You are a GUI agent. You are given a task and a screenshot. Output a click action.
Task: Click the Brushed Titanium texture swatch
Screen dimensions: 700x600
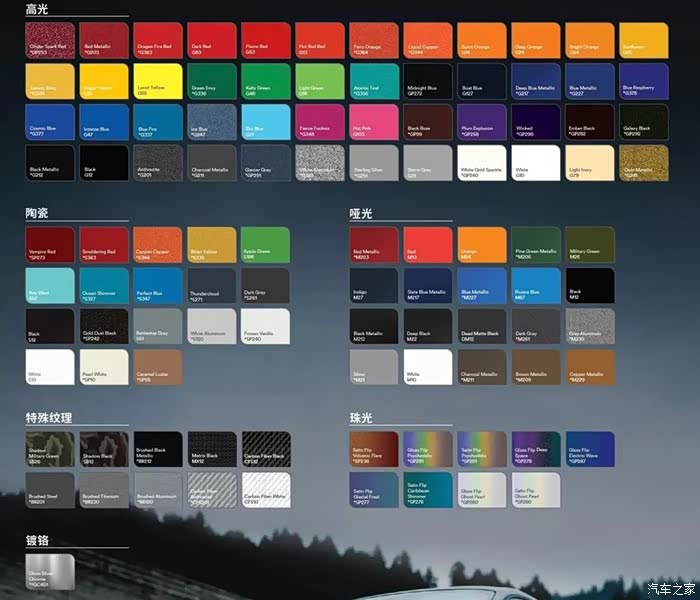point(105,490)
